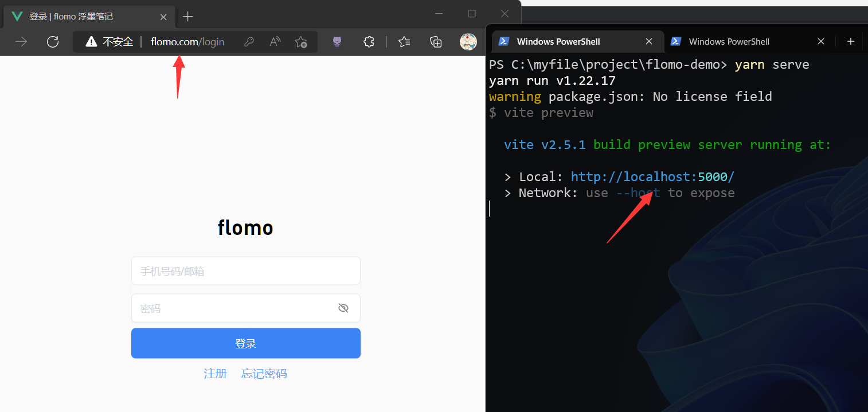Screen dimensions: 868x412
Task: Click the http://localhost:5000/ link in terminal
Action: [652, 176]
